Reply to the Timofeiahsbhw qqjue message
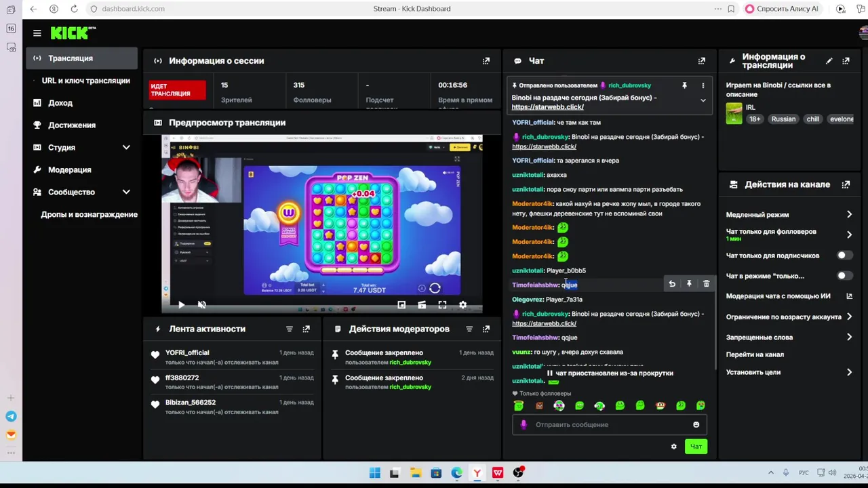The image size is (868, 488). coord(672,284)
